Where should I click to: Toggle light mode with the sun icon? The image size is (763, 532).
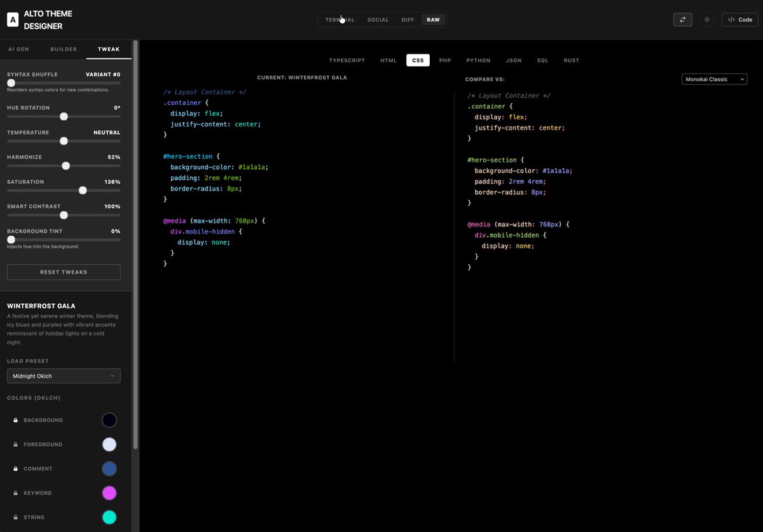(x=707, y=20)
